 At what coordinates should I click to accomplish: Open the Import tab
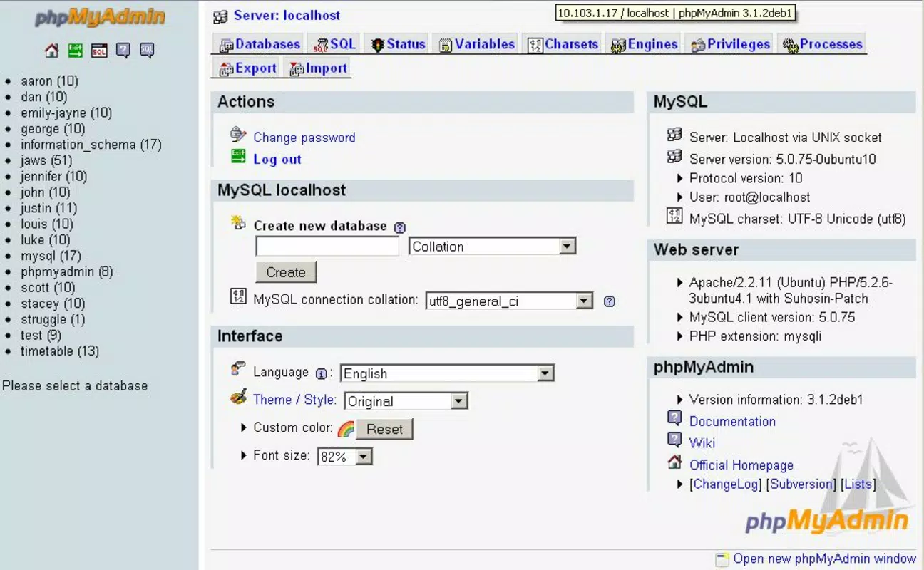click(318, 68)
